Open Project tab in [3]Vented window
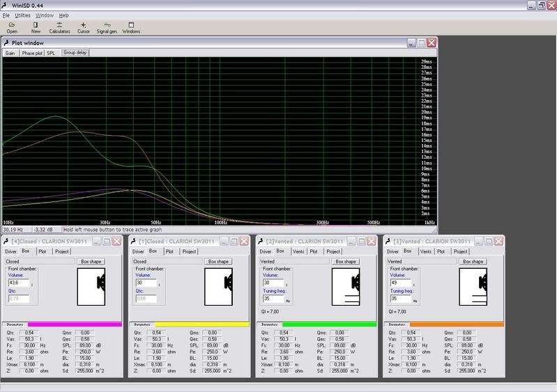Image resolution: width=557 pixels, height=392 pixels. (460, 251)
